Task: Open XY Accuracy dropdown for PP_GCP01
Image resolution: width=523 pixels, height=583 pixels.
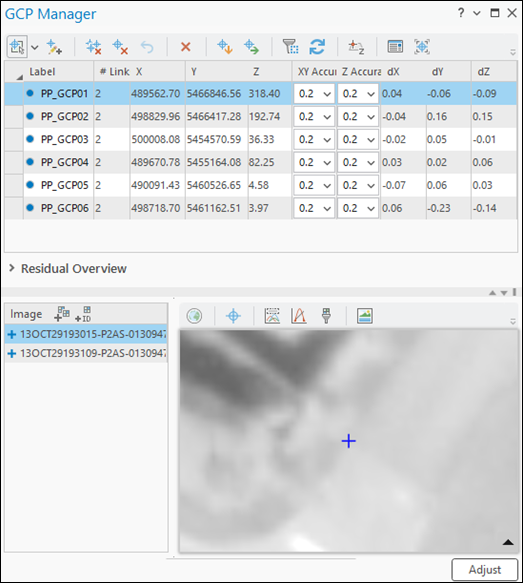Action: [x=314, y=94]
